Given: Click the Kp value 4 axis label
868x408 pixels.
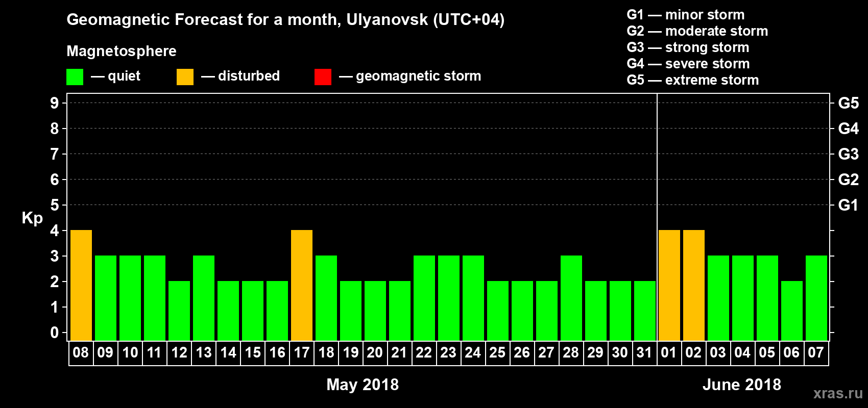Looking at the screenshot, I should [x=55, y=231].
